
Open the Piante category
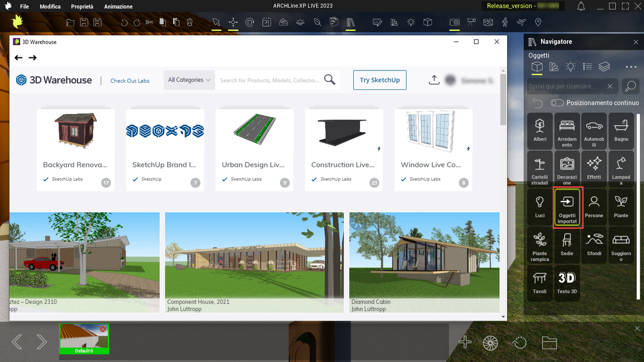pyautogui.click(x=621, y=207)
